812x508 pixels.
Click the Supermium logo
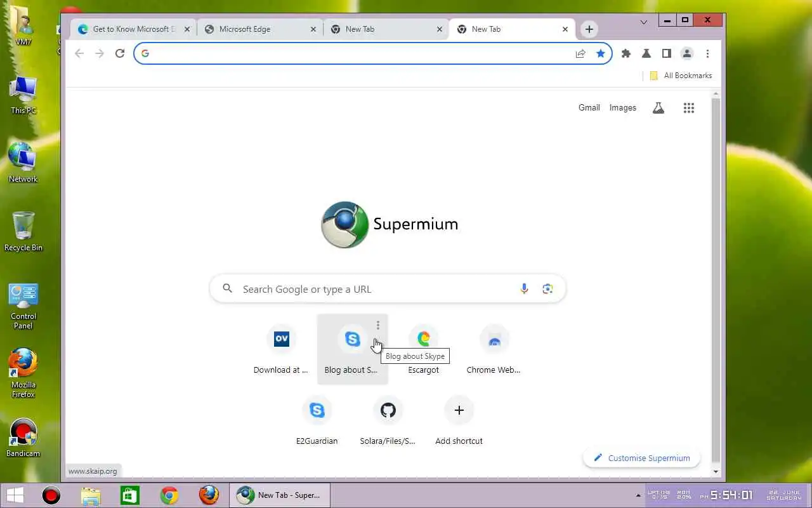point(389,224)
